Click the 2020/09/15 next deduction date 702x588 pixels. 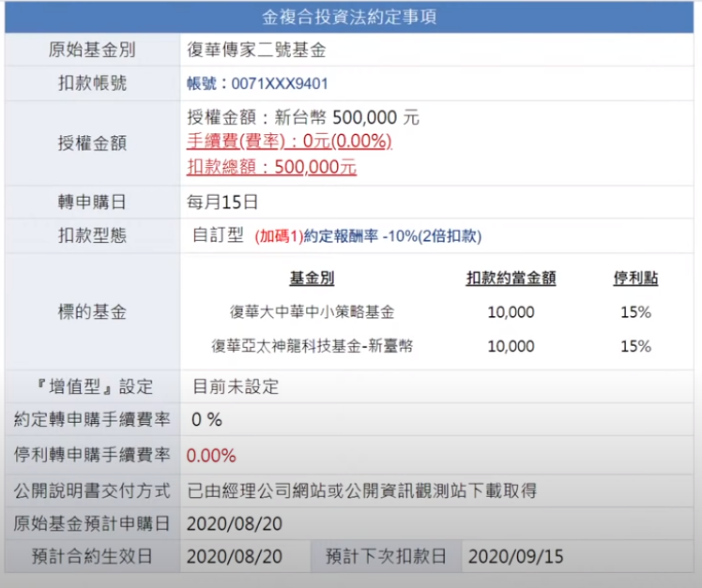[x=516, y=557]
